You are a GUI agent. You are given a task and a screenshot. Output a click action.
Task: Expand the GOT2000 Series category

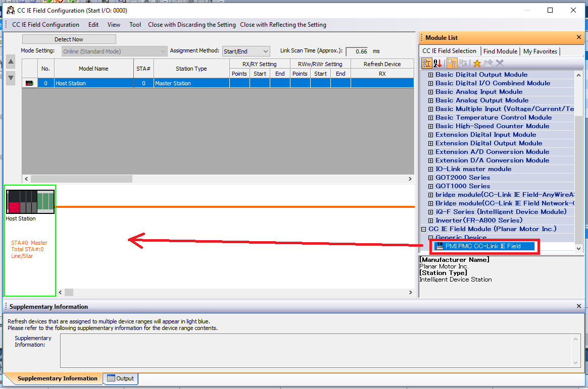pos(431,178)
